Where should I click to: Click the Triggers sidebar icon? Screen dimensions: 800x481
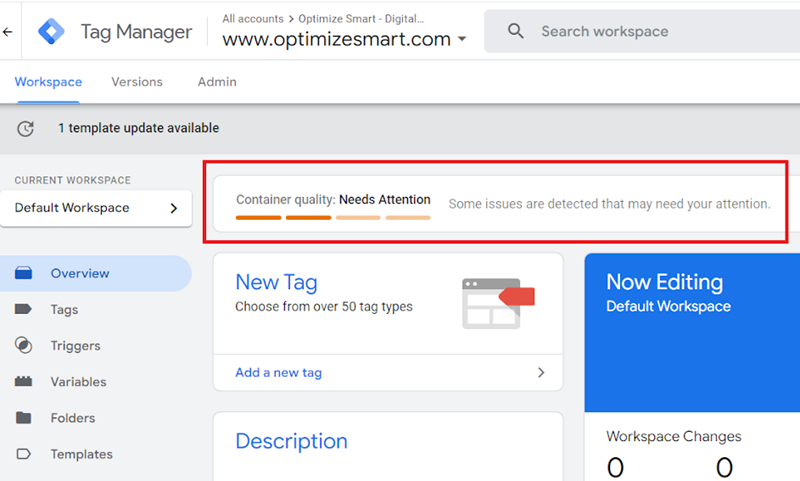(23, 345)
